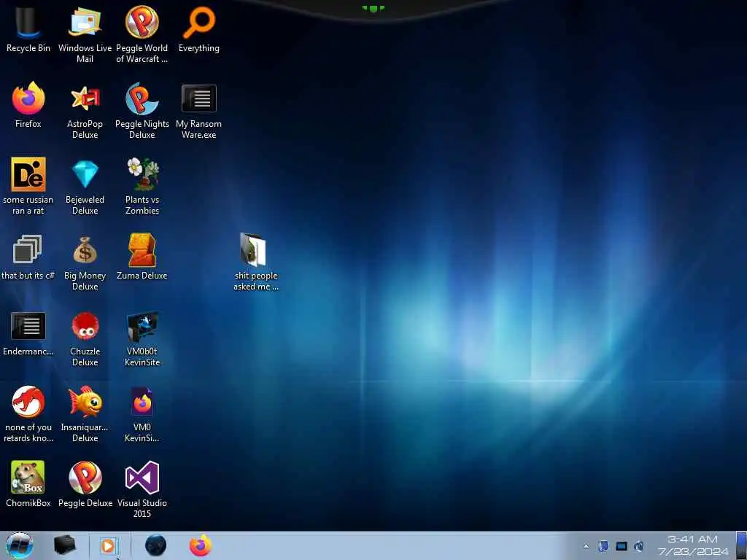Select AstroPop Deluxe desktop icon
The image size is (747, 560).
[x=85, y=111]
